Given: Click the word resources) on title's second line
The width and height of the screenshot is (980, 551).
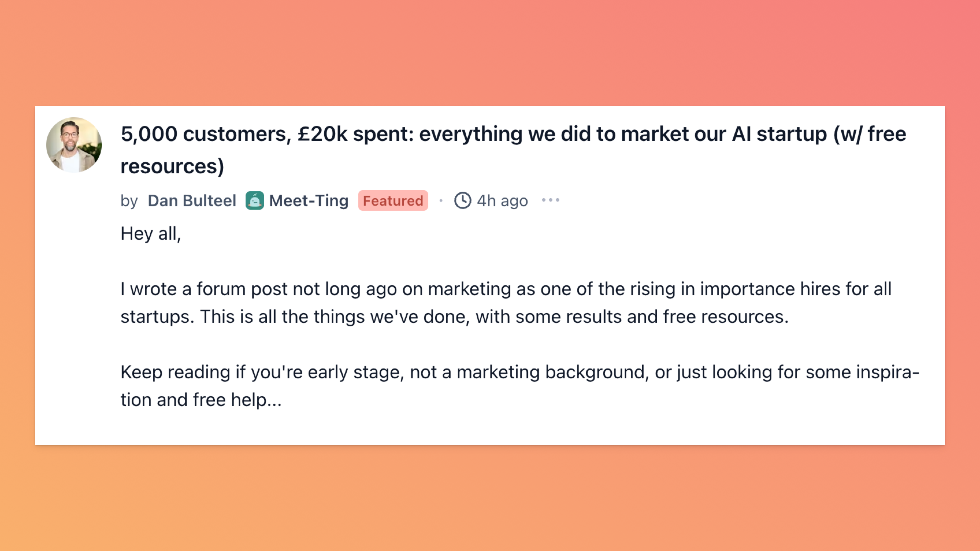Looking at the screenshot, I should click(172, 167).
